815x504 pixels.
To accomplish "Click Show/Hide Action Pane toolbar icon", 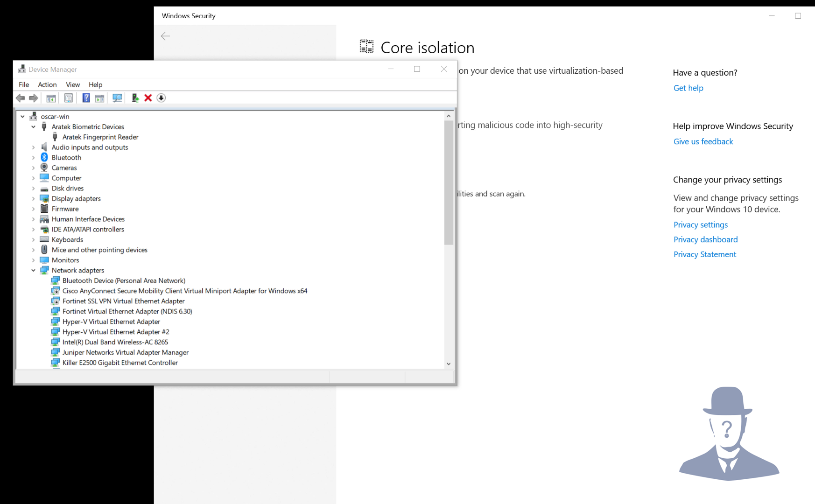I will click(99, 98).
